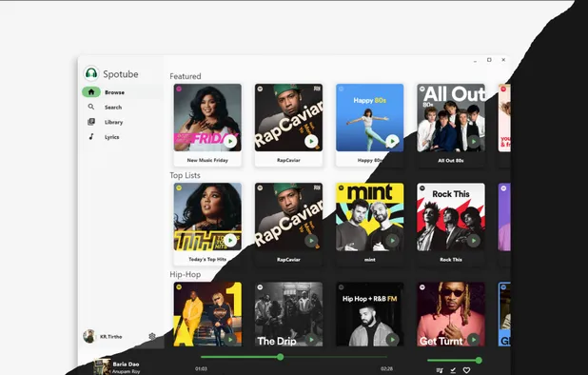Open the Rock This playlist cover

tap(451, 217)
